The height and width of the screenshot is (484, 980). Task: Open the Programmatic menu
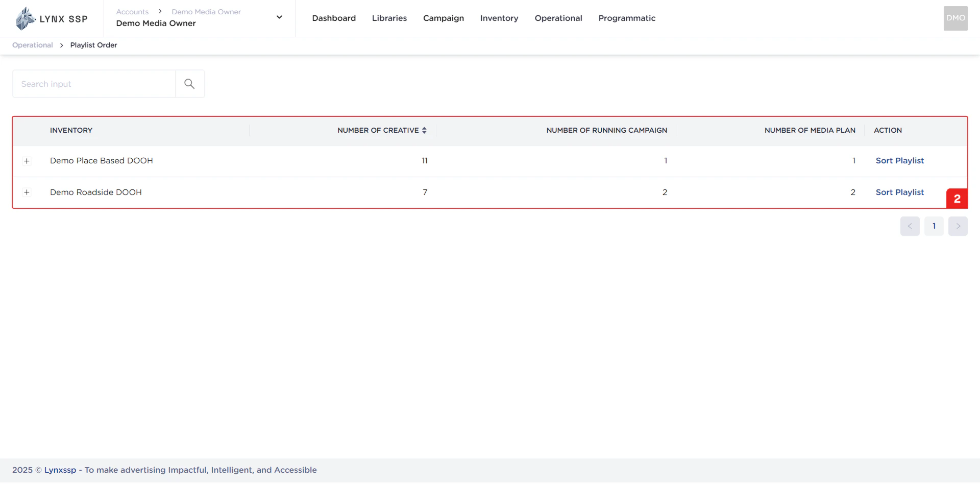click(627, 18)
